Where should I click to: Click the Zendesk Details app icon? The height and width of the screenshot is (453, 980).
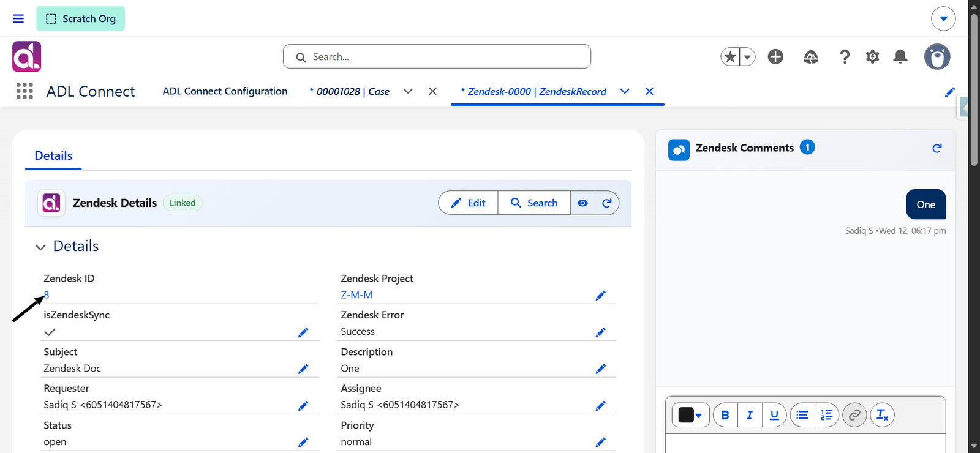51,203
